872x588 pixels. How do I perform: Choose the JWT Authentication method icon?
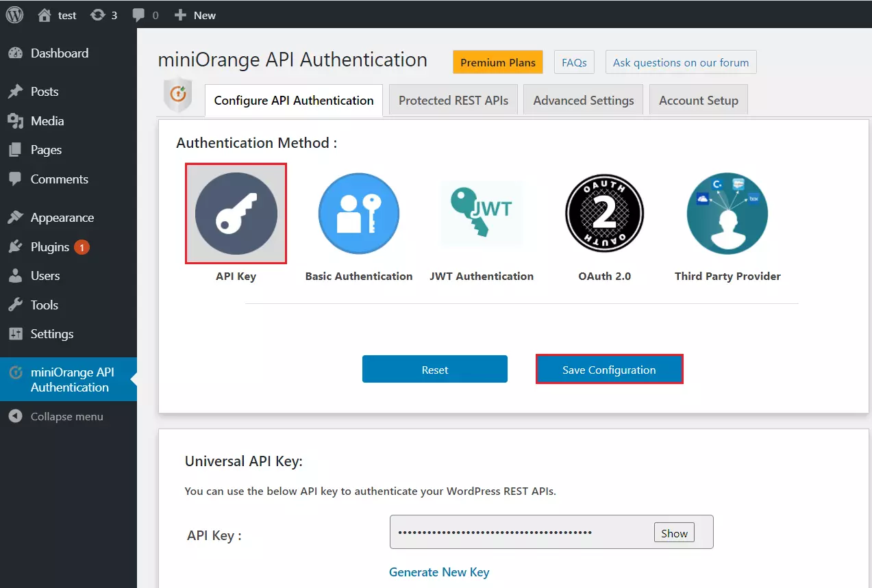(482, 213)
